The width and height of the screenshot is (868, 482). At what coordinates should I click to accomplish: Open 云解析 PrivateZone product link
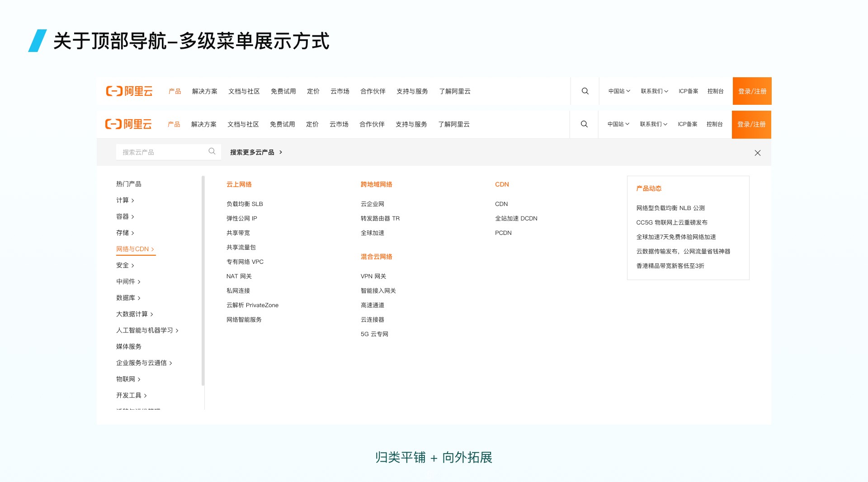point(252,305)
